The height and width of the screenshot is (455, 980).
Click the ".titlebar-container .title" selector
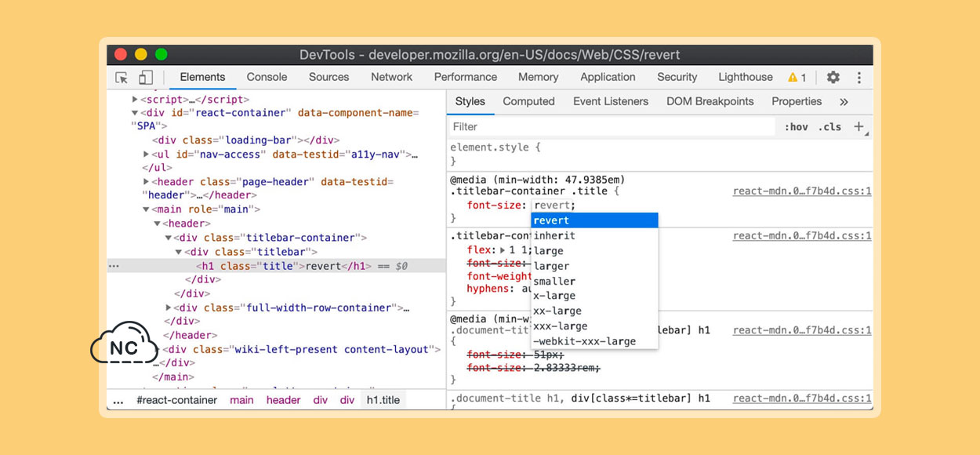point(531,191)
